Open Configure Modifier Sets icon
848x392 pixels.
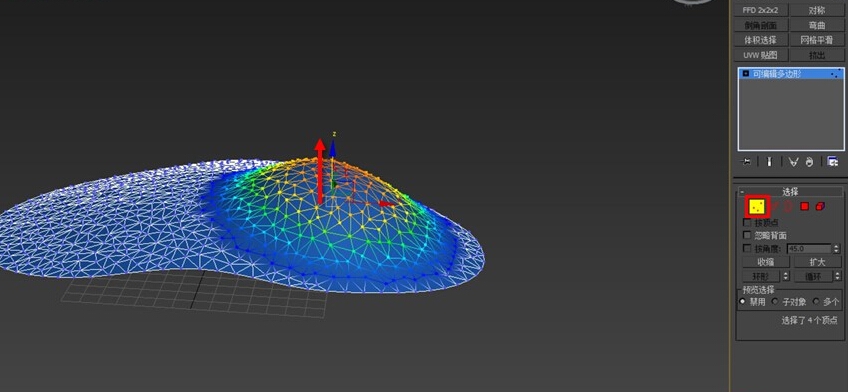(x=833, y=161)
